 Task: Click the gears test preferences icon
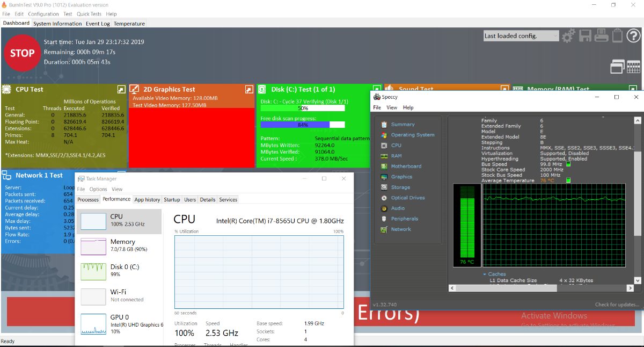tap(568, 36)
